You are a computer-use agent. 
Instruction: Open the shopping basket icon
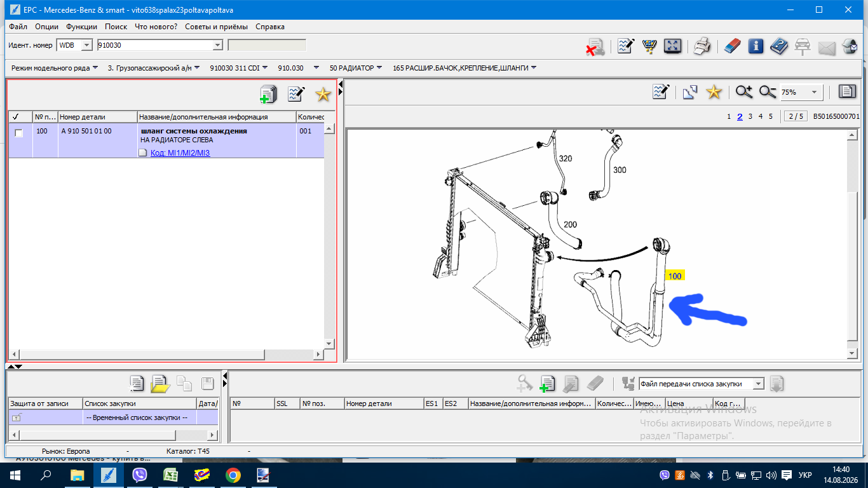[x=649, y=46]
